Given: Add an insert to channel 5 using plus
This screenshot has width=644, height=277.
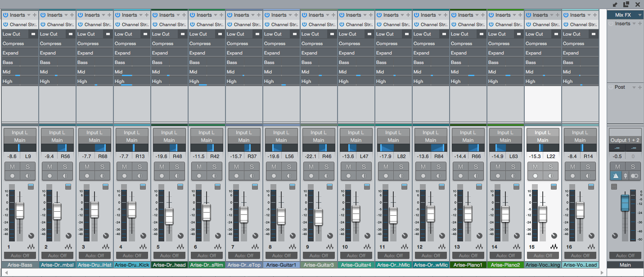Looking at the screenshot, I should point(184,15).
